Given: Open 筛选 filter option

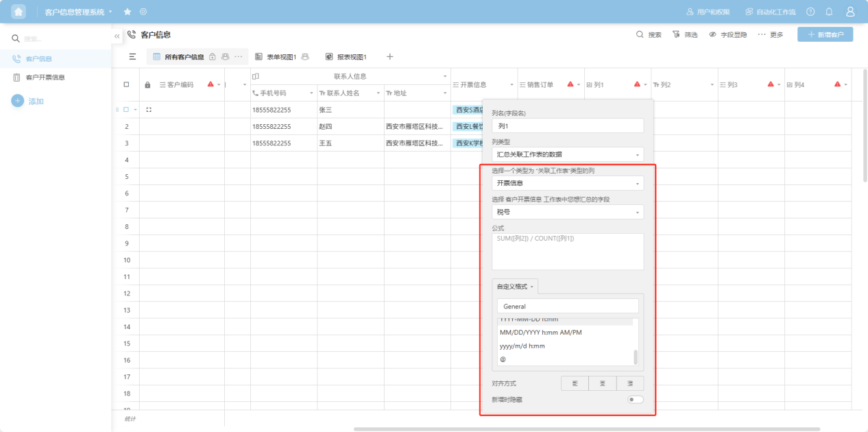Looking at the screenshot, I should pos(685,34).
